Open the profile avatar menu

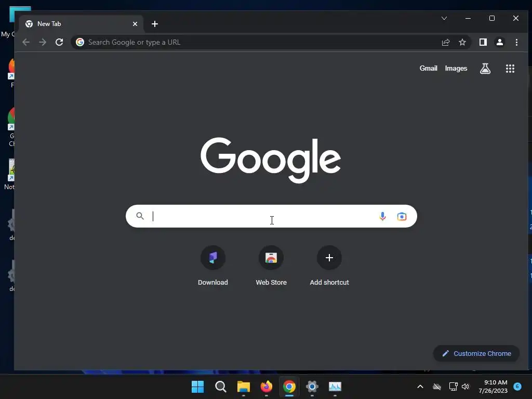coord(500,42)
